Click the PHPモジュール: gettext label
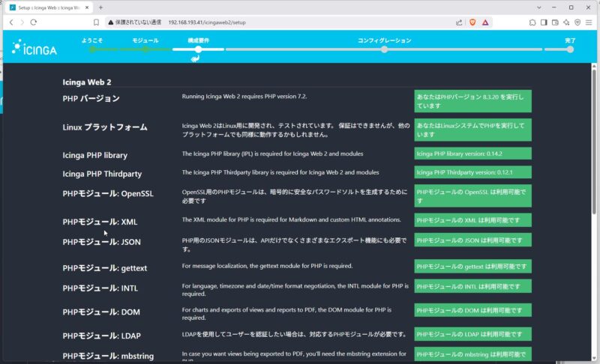600x364 pixels. [105, 268]
